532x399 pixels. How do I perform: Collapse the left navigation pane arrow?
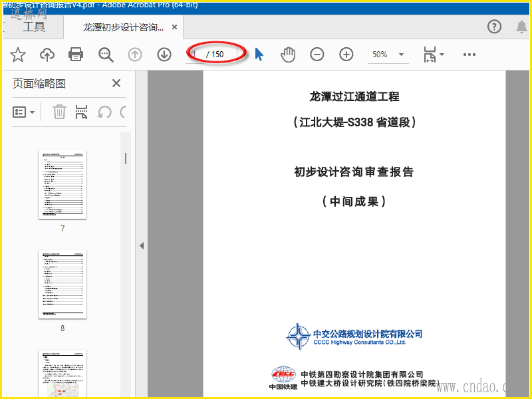coord(142,245)
